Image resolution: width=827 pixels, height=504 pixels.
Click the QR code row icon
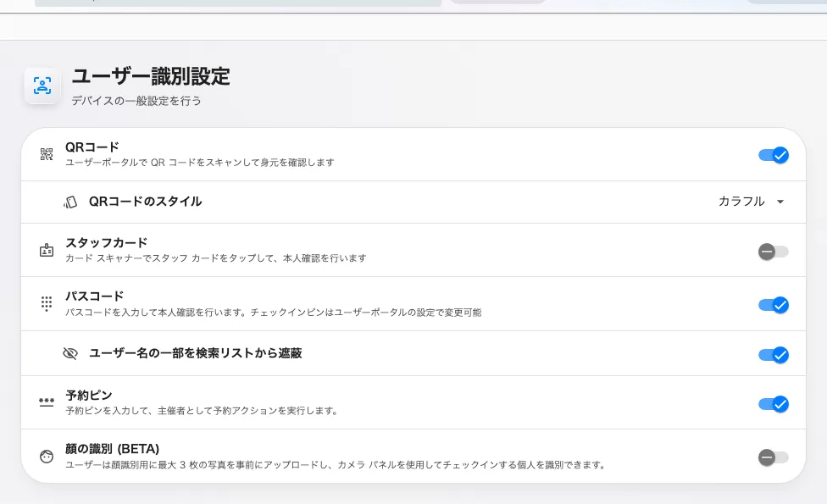point(47,154)
